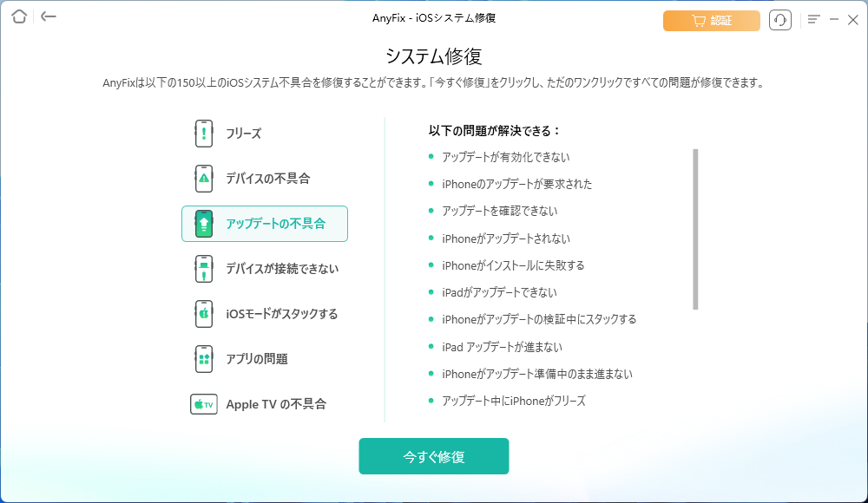Select the デバイスの不具合 category
868x503 pixels.
[265, 178]
